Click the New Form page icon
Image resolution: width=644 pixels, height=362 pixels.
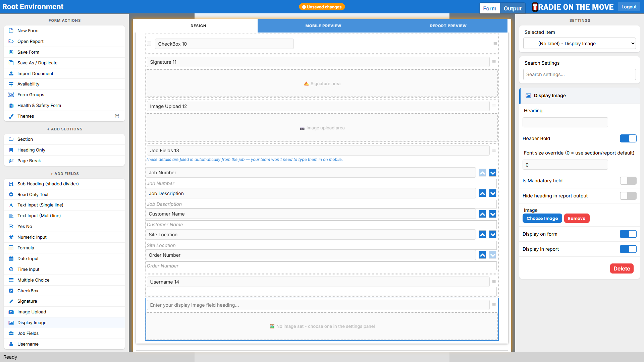(x=11, y=31)
